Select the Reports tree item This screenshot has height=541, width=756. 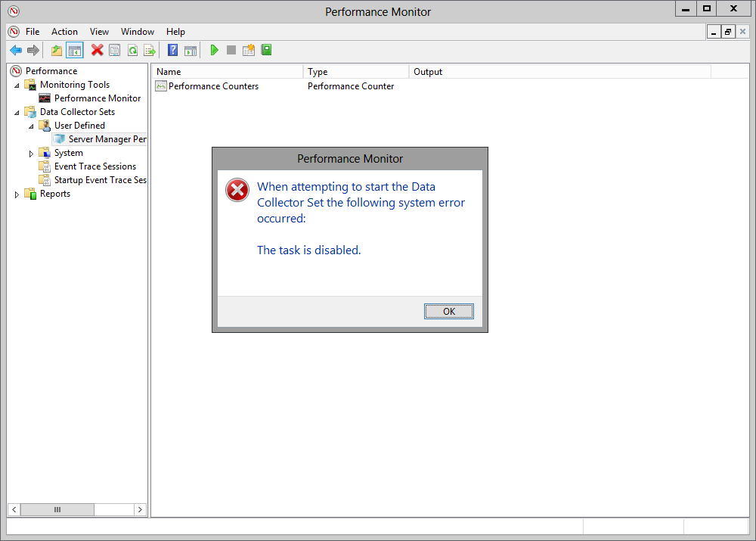click(x=55, y=194)
